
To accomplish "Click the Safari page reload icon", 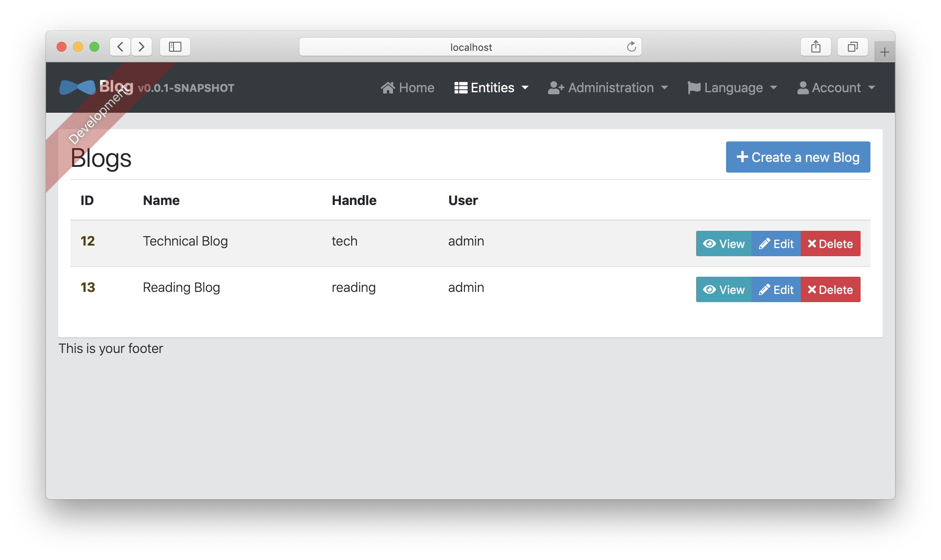I will point(631,47).
